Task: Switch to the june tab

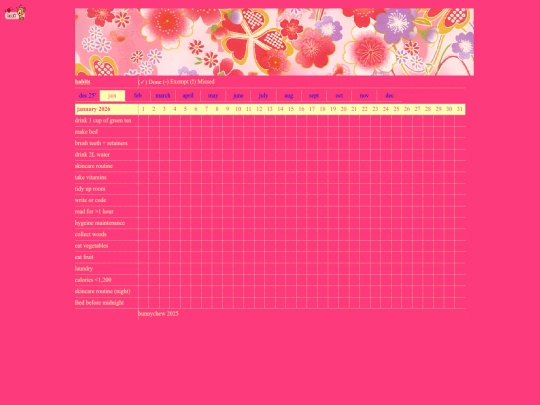Action: tap(238, 96)
